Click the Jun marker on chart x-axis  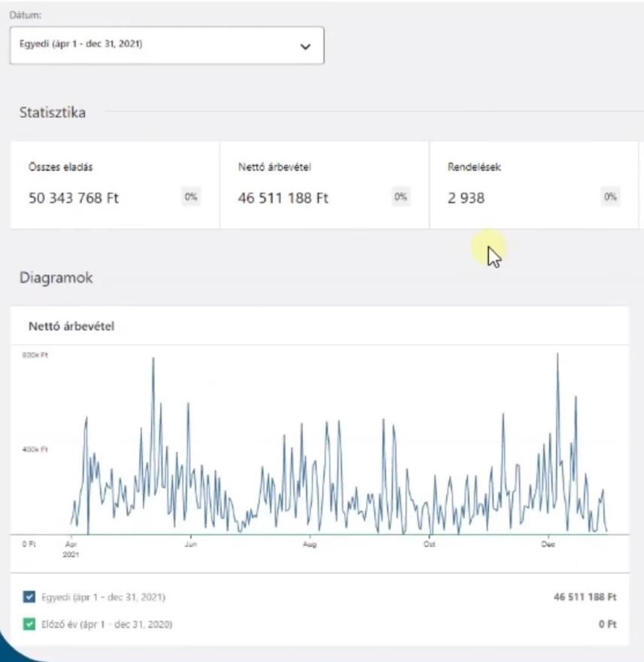[x=190, y=544]
